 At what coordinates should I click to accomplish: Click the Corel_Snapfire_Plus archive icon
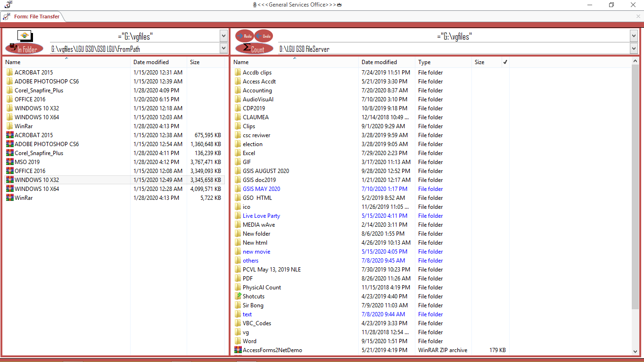coord(9,153)
